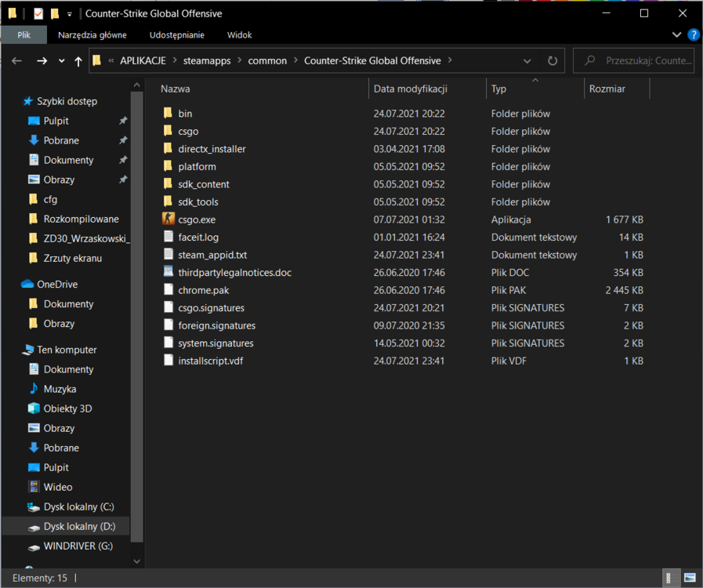Open Rozkompilowane folder in quick access
703x588 pixels.
[x=74, y=219]
